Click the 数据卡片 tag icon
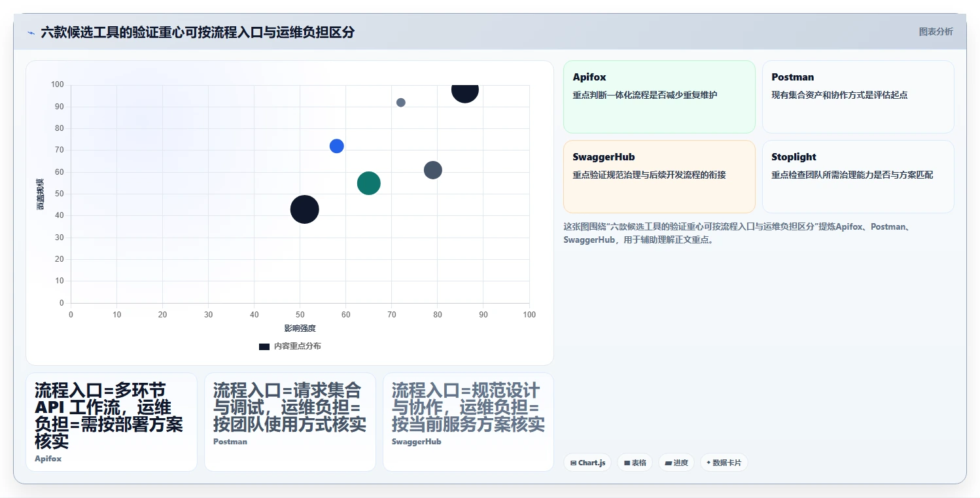Image resolution: width=980 pixels, height=498 pixels. [709, 463]
